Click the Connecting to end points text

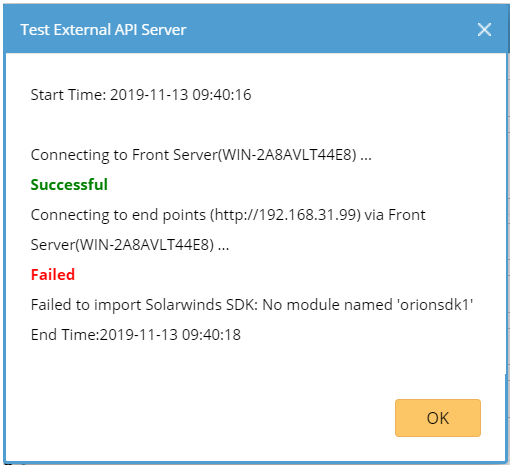click(118, 215)
